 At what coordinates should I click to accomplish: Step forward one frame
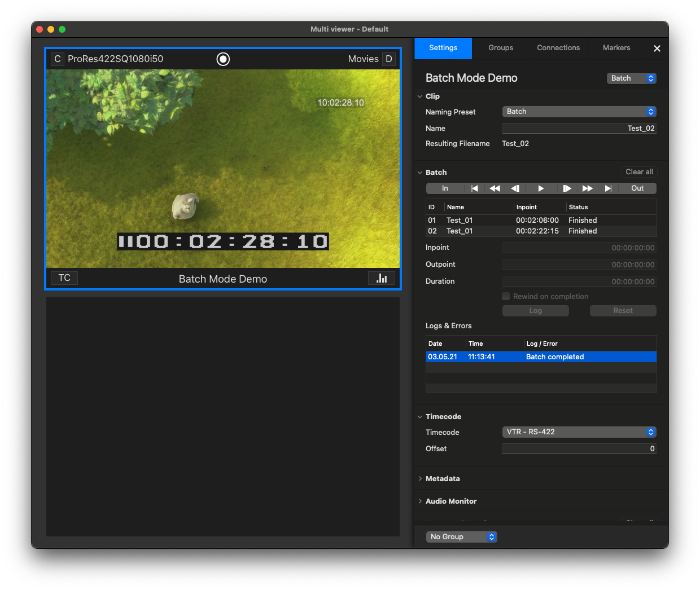(567, 188)
